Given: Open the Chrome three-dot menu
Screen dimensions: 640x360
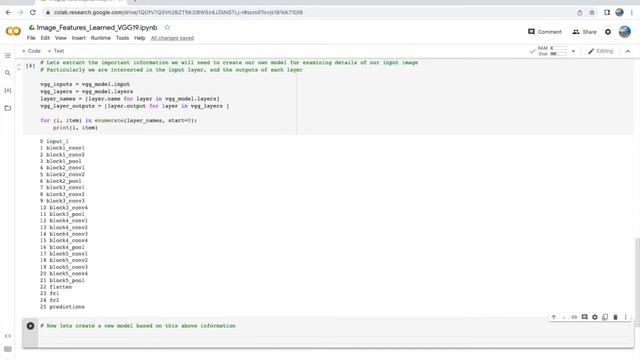Looking at the screenshot, I should tap(632, 12).
